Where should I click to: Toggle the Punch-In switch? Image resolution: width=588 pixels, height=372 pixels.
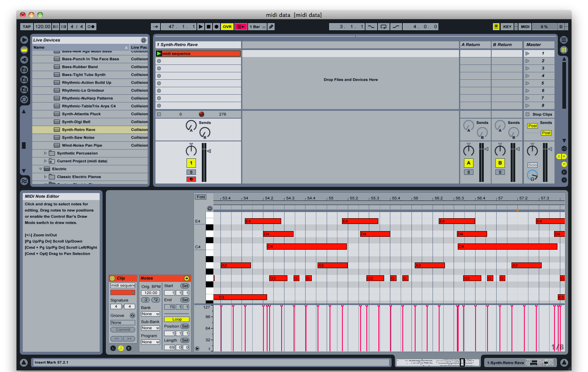point(371,26)
